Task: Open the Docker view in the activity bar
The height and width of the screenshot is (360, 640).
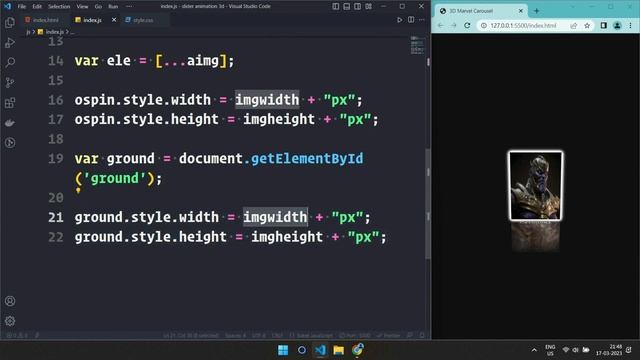Action: (x=10, y=122)
